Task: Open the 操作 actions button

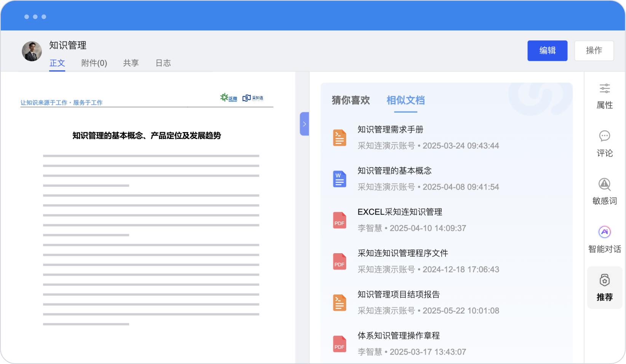Action: 594,51
